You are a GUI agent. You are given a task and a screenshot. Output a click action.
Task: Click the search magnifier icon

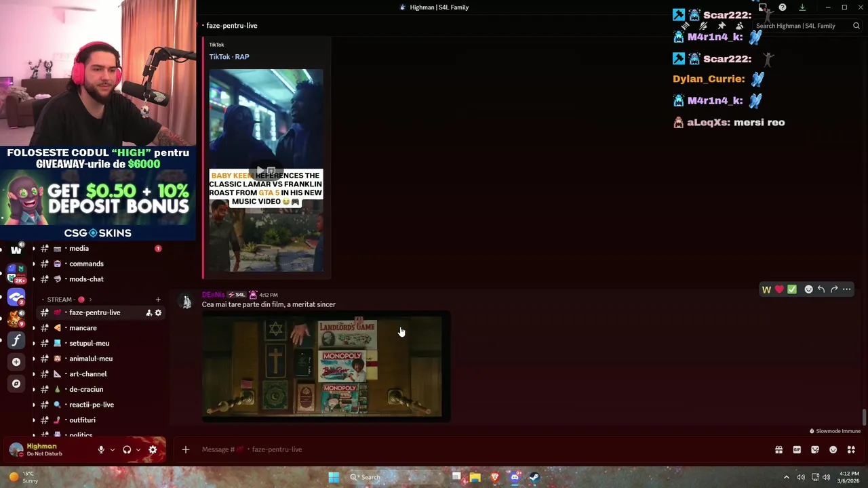coord(856,26)
